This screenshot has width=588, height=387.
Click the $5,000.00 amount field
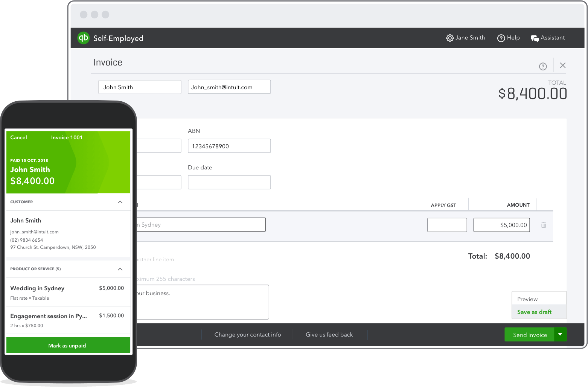click(x=501, y=225)
